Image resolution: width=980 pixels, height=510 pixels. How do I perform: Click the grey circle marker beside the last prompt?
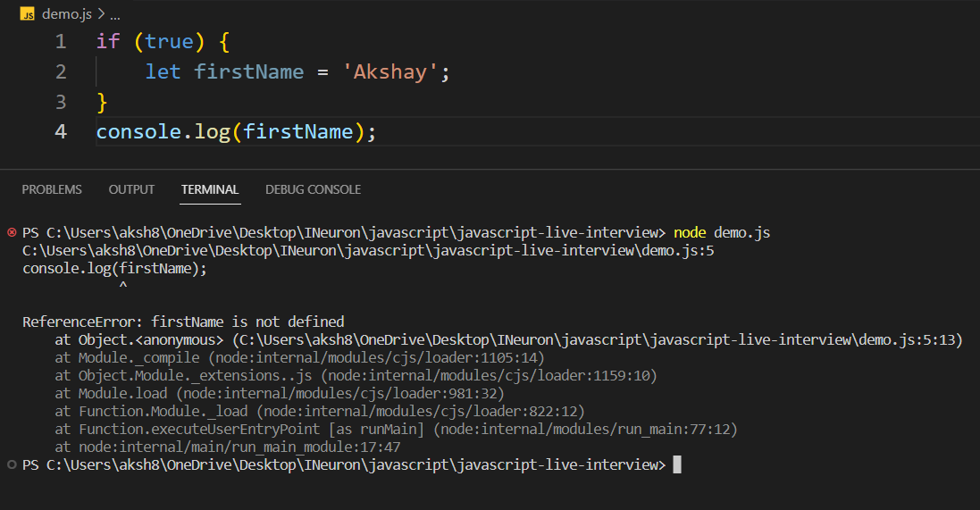(12, 464)
